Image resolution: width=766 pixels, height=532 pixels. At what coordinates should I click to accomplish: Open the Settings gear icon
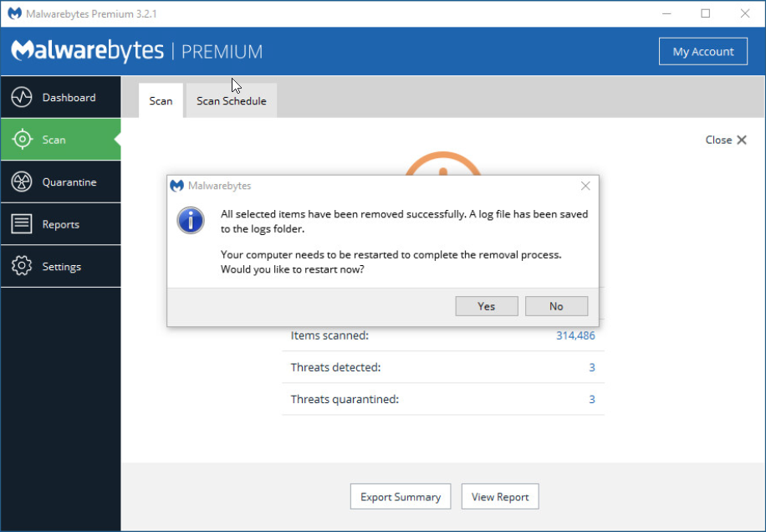[22, 266]
